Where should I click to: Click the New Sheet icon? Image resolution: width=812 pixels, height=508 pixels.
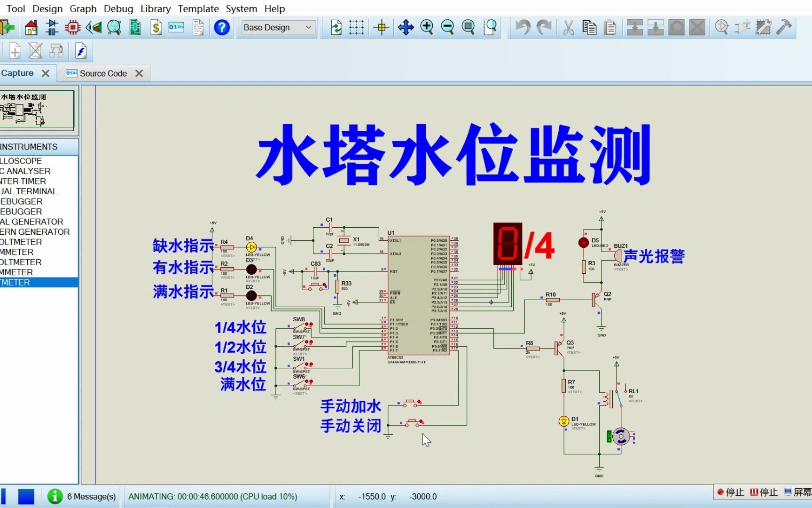[x=15, y=51]
